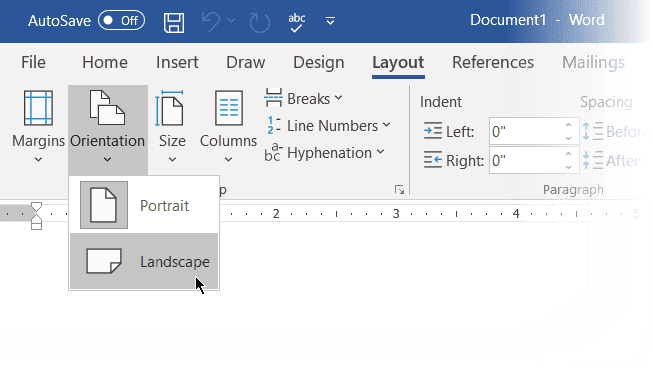The width and height of the screenshot is (652, 368).
Task: Click the Paragraph group label
Action: click(573, 190)
